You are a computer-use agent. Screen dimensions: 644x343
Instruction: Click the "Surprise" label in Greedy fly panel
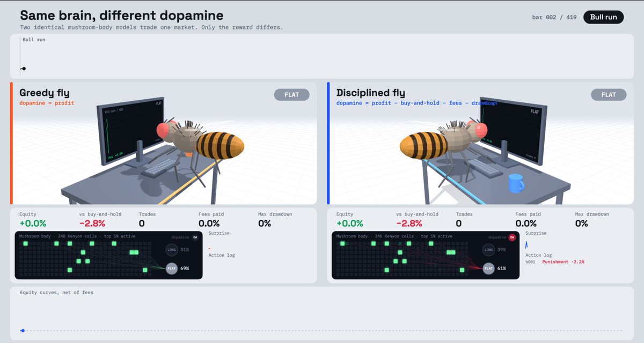219,233
